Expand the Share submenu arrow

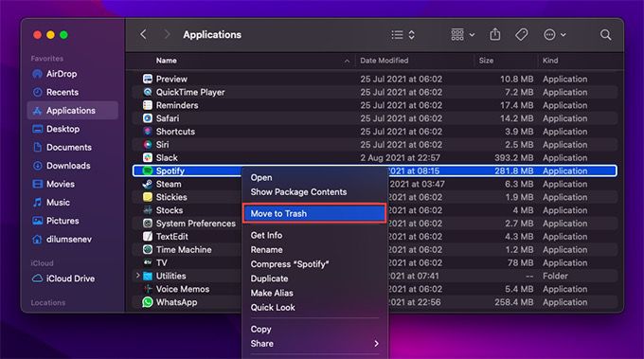(376, 344)
